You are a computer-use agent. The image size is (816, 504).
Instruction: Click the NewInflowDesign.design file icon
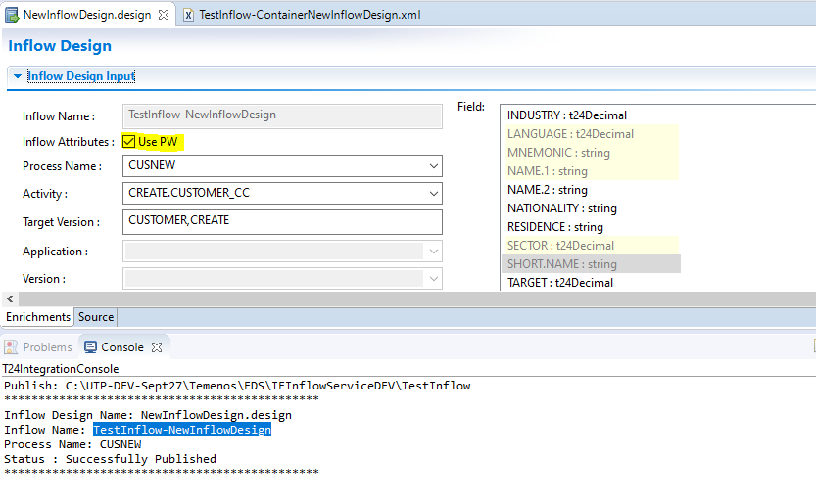pyautogui.click(x=13, y=16)
